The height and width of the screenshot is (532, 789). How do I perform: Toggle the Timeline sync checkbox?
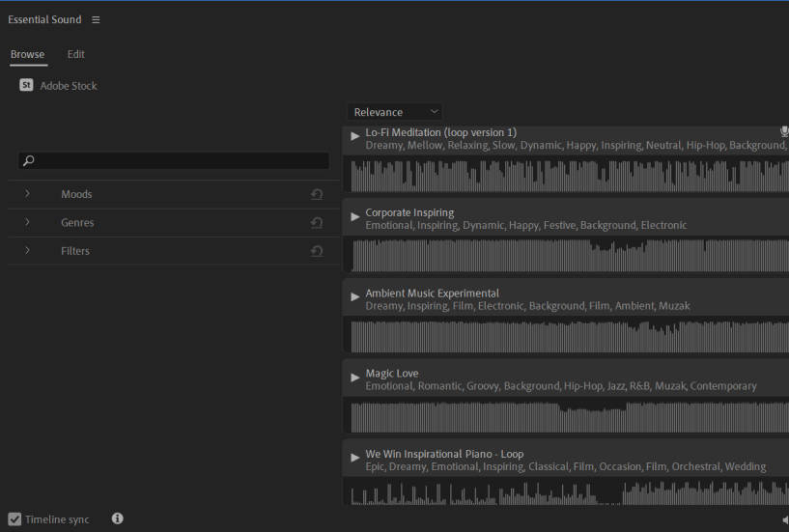click(14, 519)
